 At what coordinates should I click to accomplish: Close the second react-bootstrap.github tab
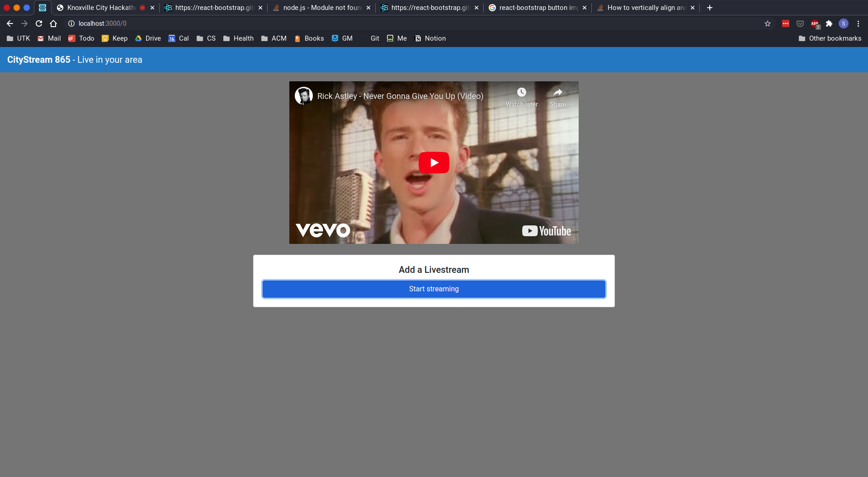tap(476, 8)
